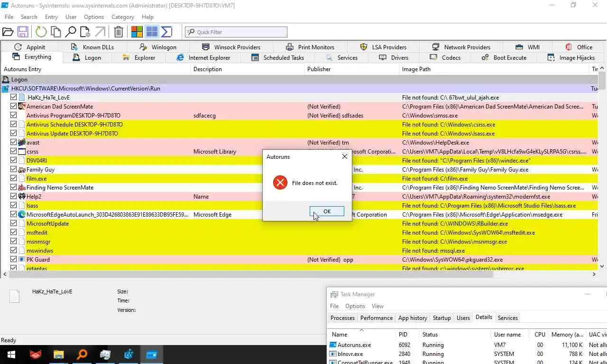The image size is (607, 364).
Task: Switch to the Scheduled Tasks tab
Action: [277, 57]
